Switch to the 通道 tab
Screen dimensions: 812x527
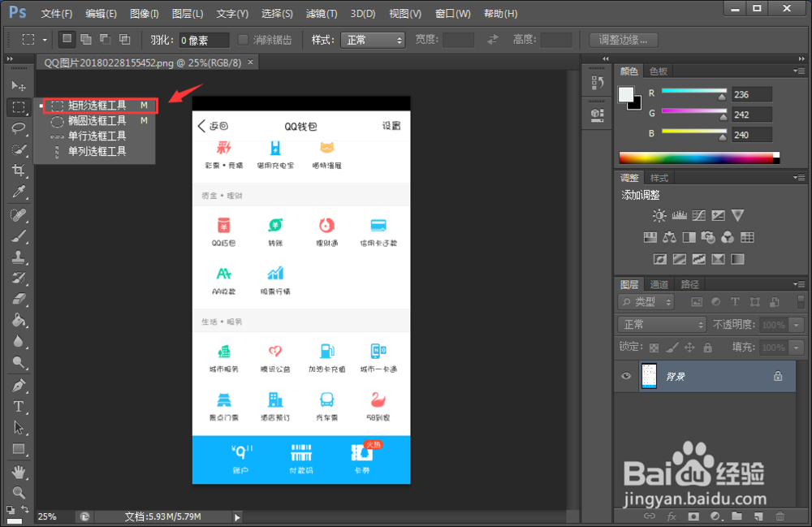pos(659,284)
